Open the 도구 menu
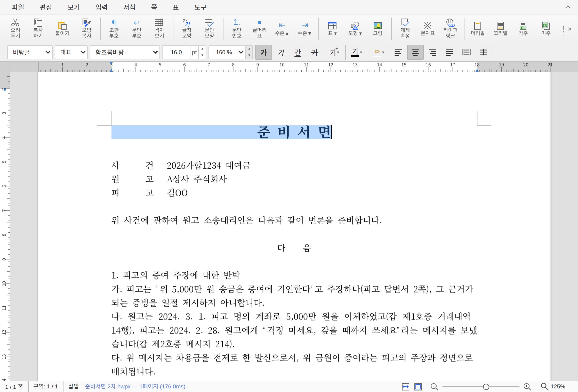 pos(200,7)
